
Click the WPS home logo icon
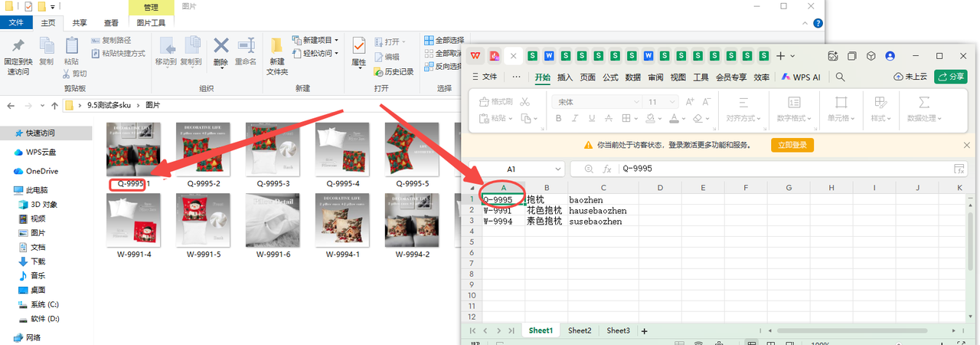click(x=475, y=56)
